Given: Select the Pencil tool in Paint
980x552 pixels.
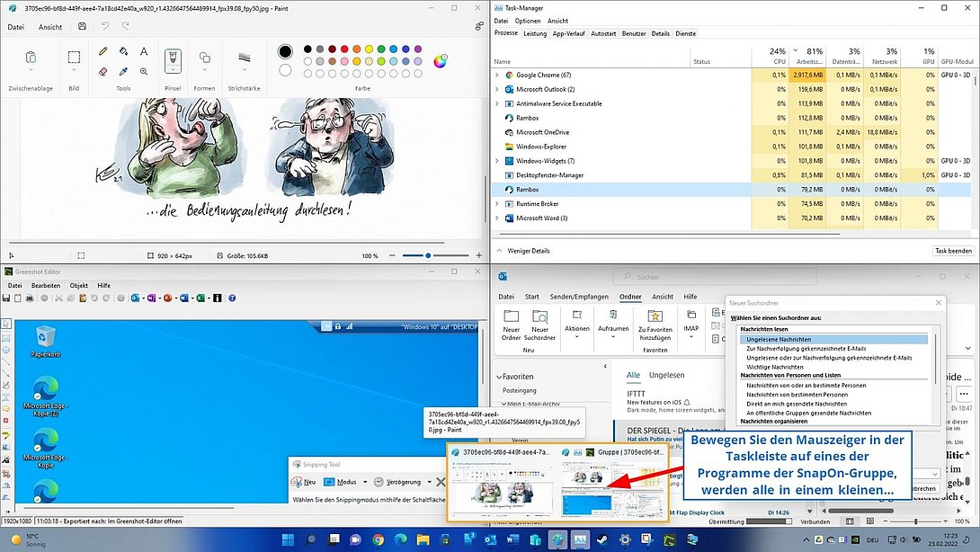Looking at the screenshot, I should click(102, 51).
